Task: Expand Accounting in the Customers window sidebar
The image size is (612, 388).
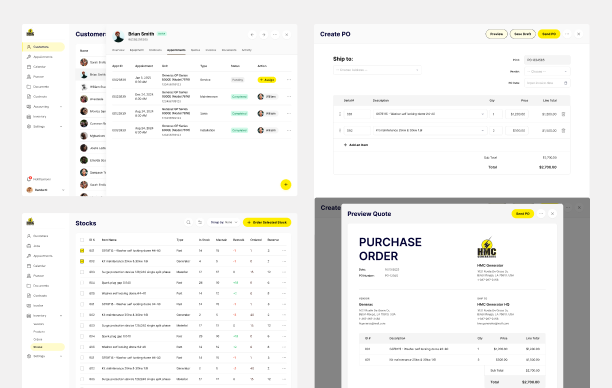Action: click(x=61, y=107)
